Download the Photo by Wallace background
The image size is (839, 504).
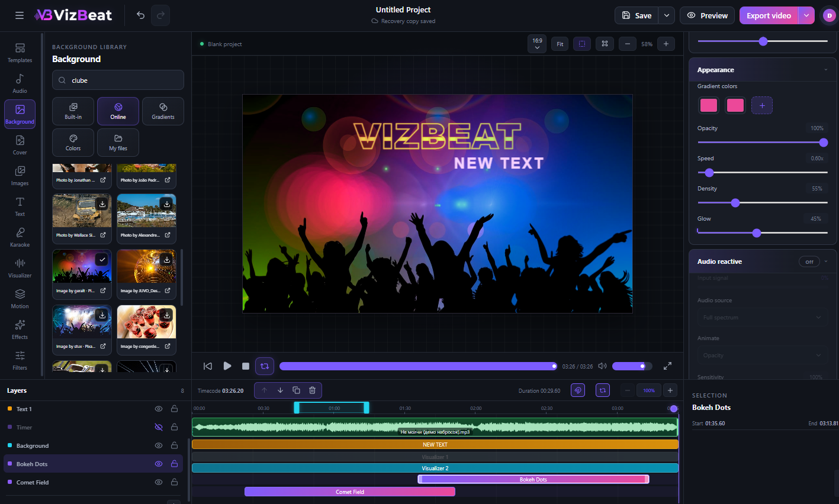point(102,203)
